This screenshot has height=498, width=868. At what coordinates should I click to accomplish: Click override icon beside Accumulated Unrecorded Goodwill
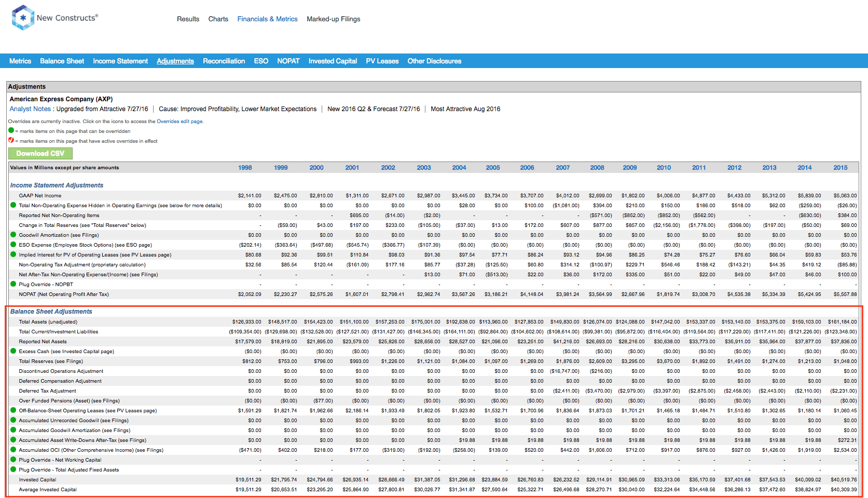[13, 420]
